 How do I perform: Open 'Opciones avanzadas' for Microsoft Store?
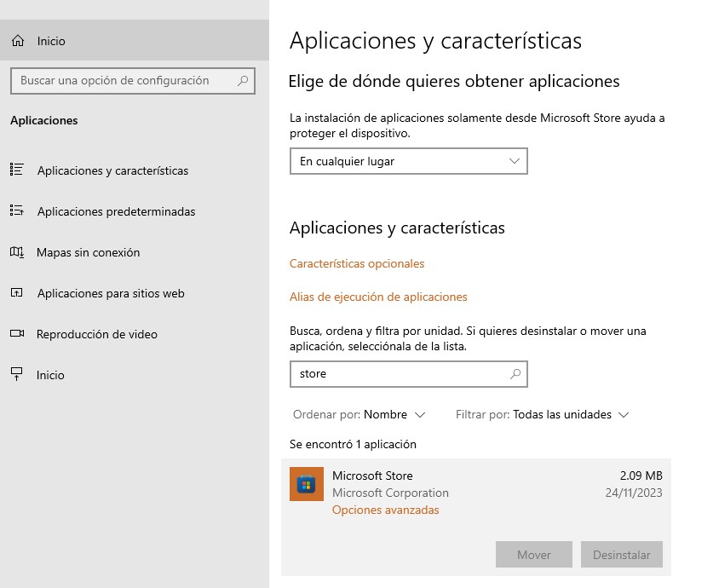click(385, 510)
